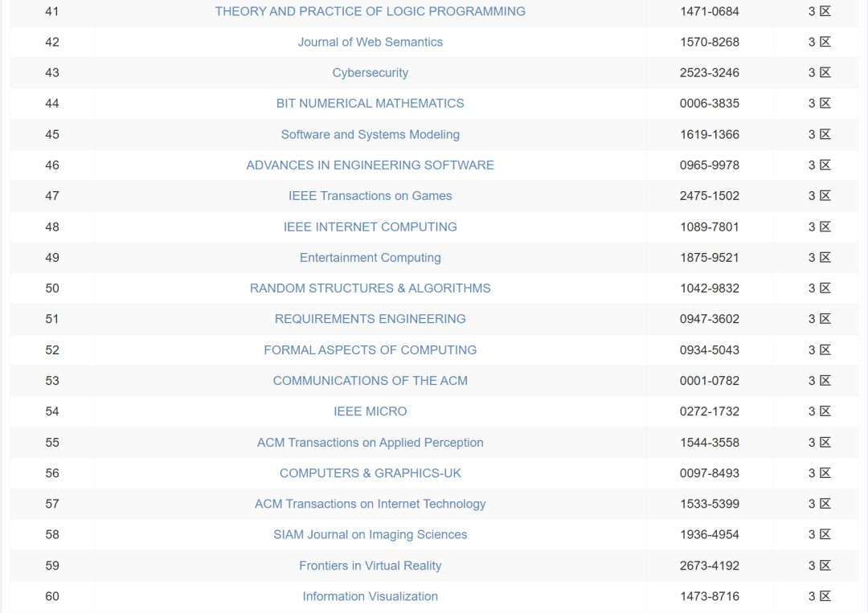This screenshot has height=613, width=868.
Task: Select ISSN 1936-4954 cell
Action: pos(709,534)
